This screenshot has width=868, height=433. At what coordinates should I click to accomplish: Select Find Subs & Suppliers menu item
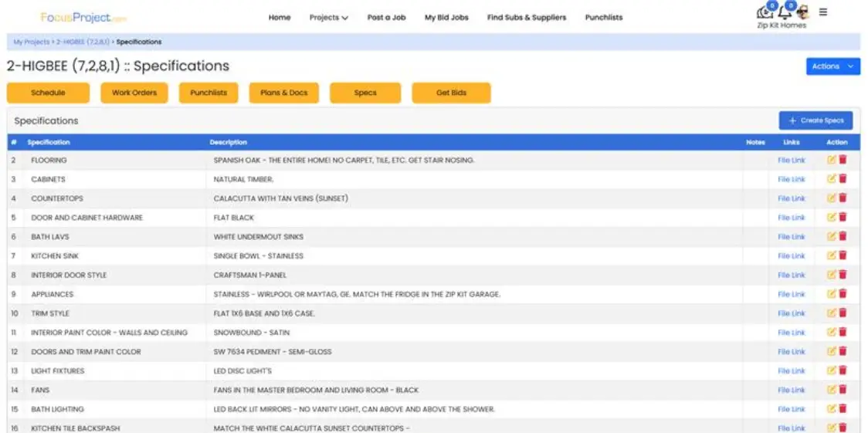tap(526, 17)
